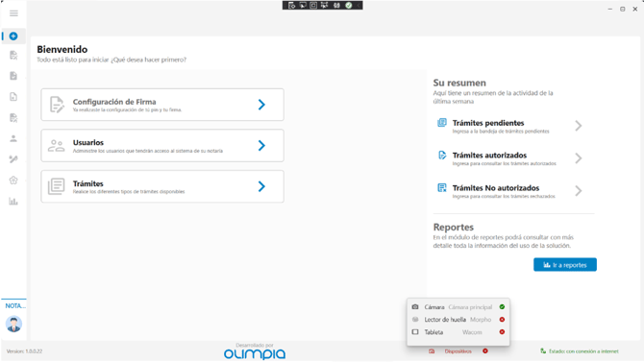This screenshot has height=362, width=644.
Task: Click the green checkmark in the top floating toolbar
Action: [349, 6]
